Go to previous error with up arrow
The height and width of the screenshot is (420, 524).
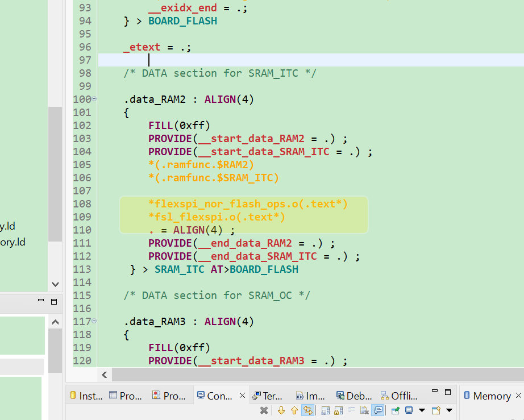[294, 410]
